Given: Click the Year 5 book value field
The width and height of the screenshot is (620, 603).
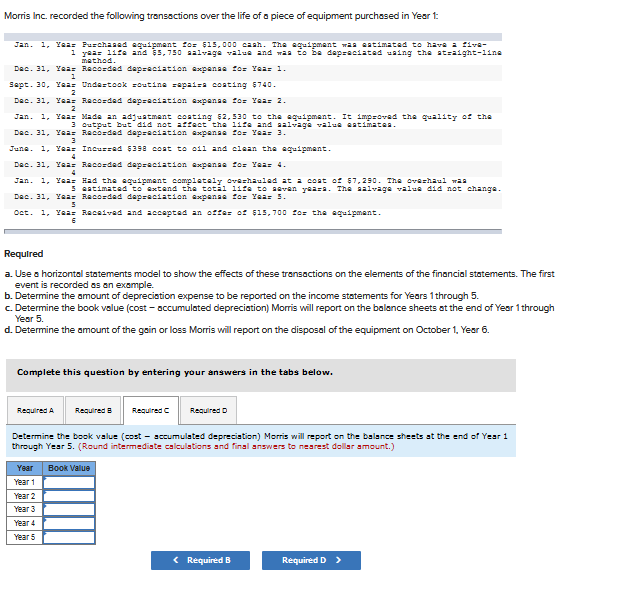Looking at the screenshot, I should pos(69,537).
